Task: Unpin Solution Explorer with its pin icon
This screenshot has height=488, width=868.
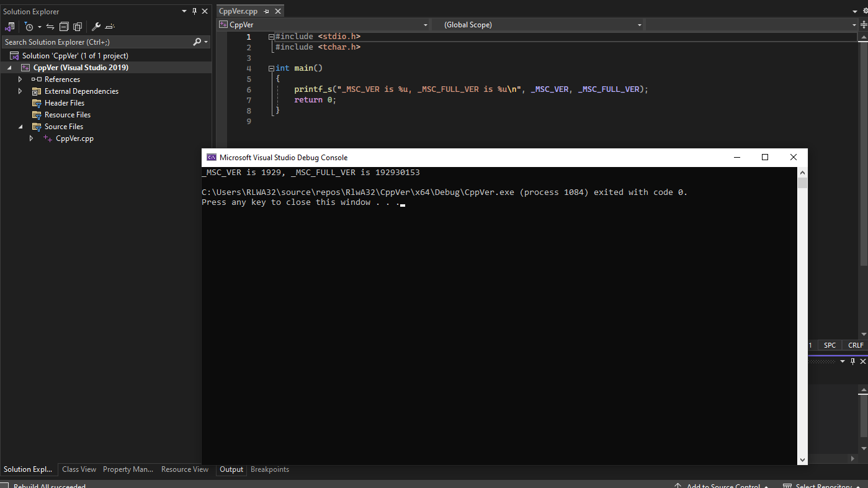Action: coord(194,11)
